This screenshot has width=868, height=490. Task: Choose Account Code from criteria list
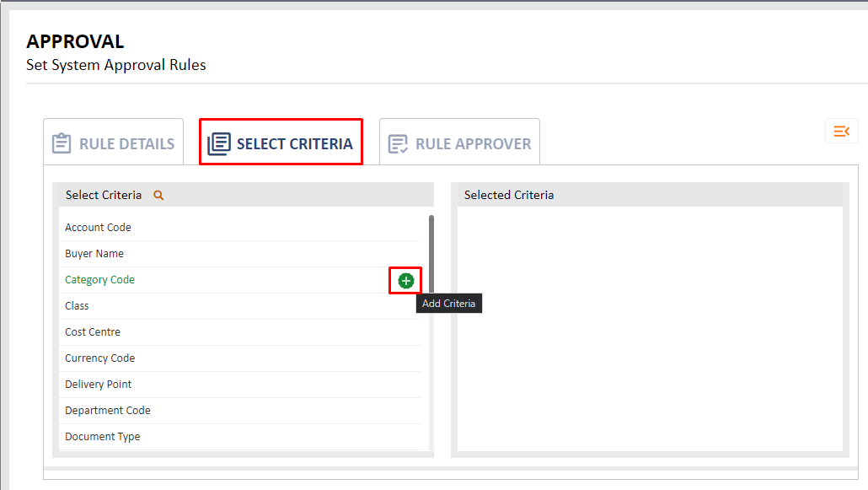click(x=239, y=227)
